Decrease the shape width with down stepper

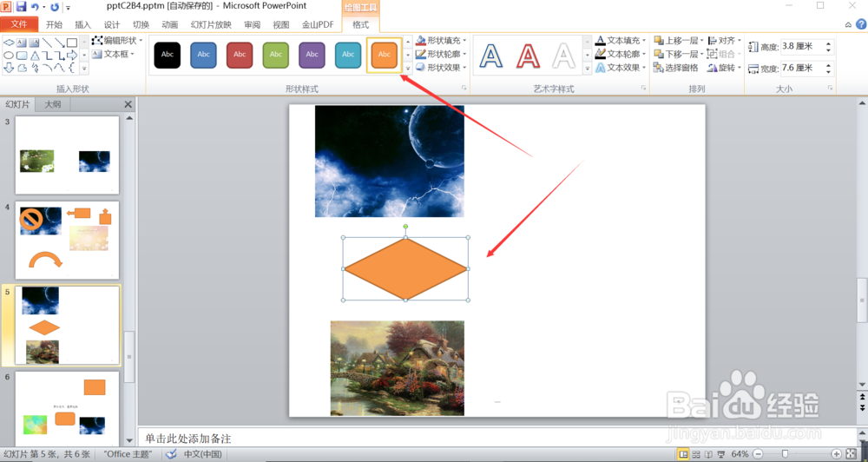pyautogui.click(x=829, y=72)
